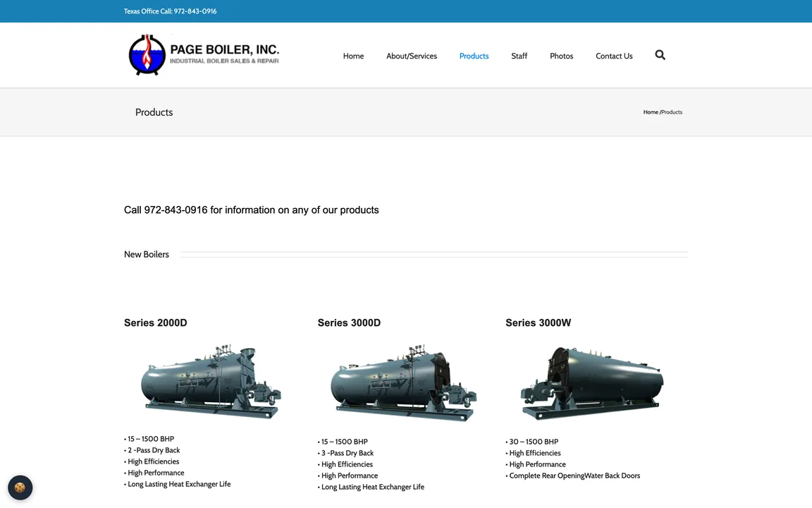
Task: Click 'Long Lasting Heat Exchanger Life' under Series 3000D
Action: pyautogui.click(x=372, y=487)
